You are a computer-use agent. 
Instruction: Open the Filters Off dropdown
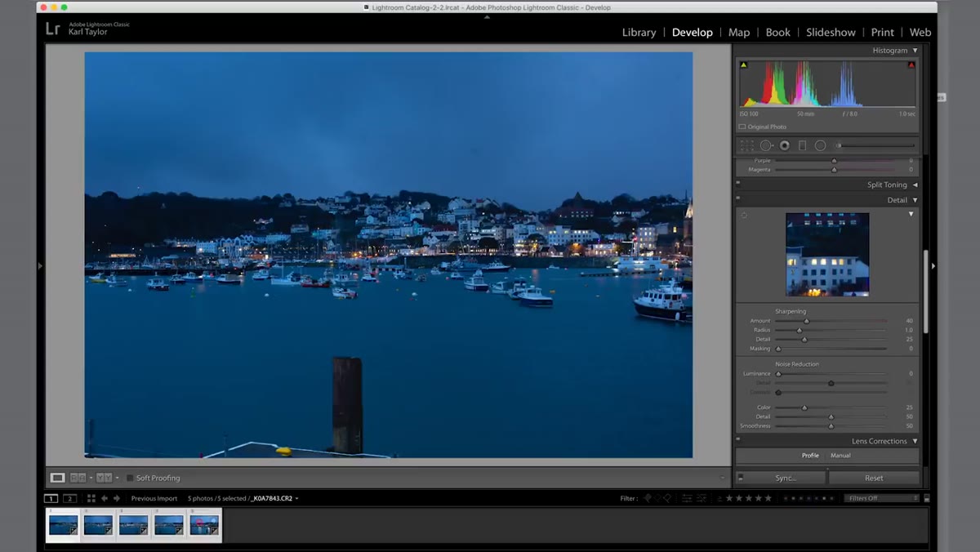pyautogui.click(x=883, y=498)
